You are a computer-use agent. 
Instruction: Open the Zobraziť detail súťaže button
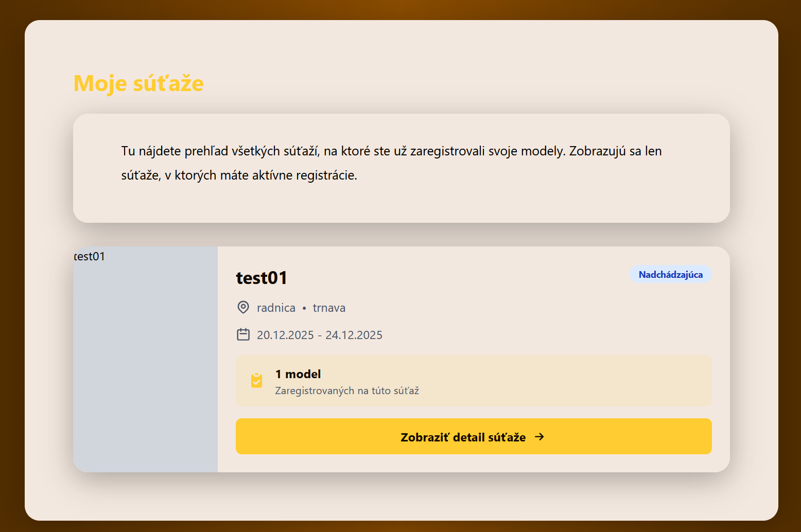tap(474, 436)
